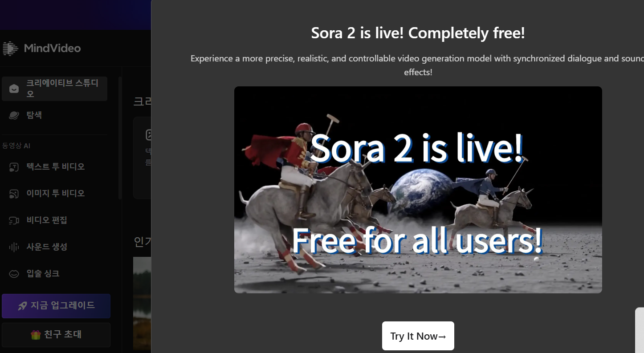The width and height of the screenshot is (644, 353).
Task: Click the gift icon beside 친구 초대
Action: click(x=36, y=335)
